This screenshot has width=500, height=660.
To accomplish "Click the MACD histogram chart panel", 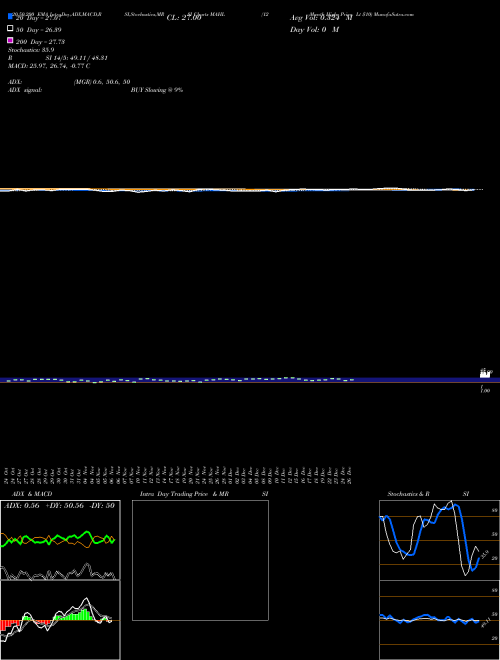I will (60, 620).
